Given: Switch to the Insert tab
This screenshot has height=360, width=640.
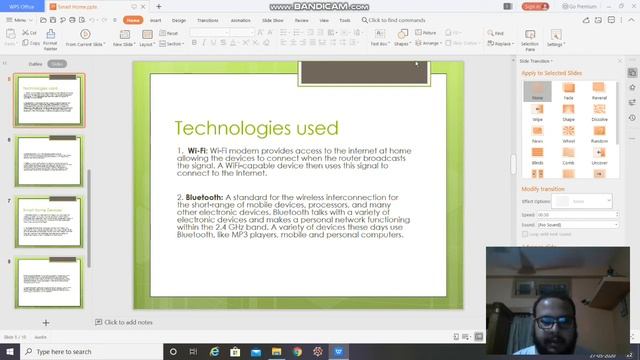Looking at the screenshot, I should pos(156,20).
